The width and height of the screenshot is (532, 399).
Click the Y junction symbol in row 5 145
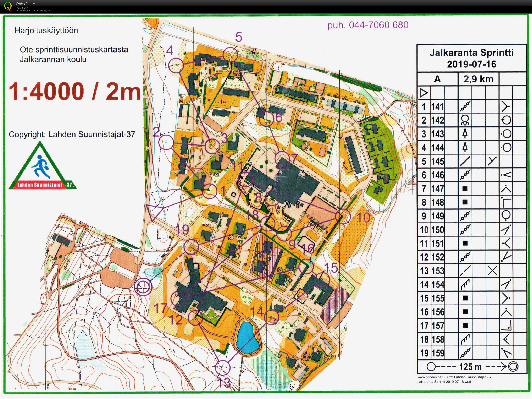coord(492,161)
